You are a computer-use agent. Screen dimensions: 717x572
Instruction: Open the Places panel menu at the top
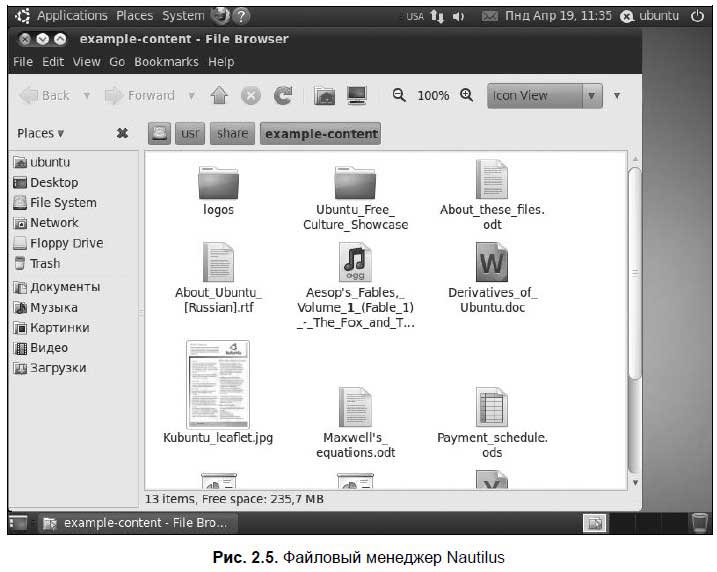click(x=134, y=16)
